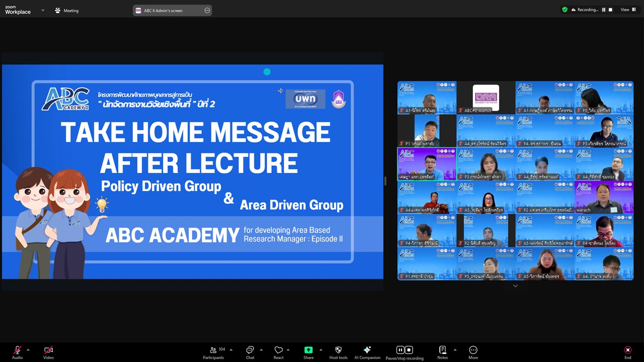
Task: Expand the Share options caret
Action: coord(320,350)
